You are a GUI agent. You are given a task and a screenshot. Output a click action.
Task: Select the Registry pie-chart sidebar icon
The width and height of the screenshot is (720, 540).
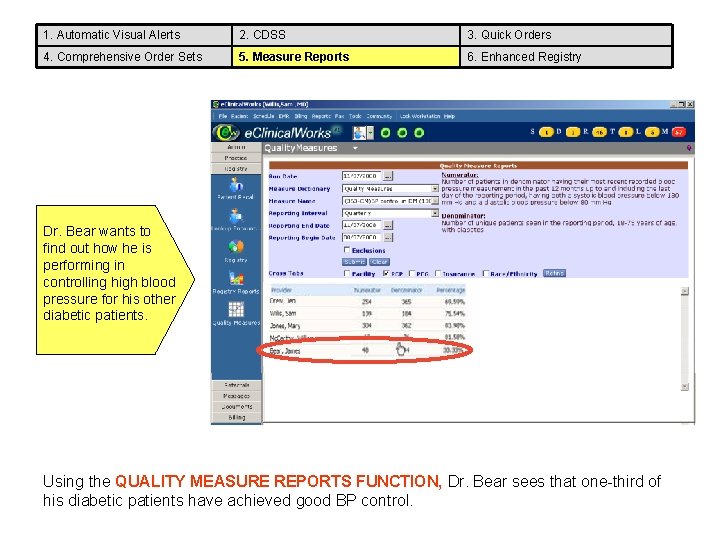click(236, 247)
